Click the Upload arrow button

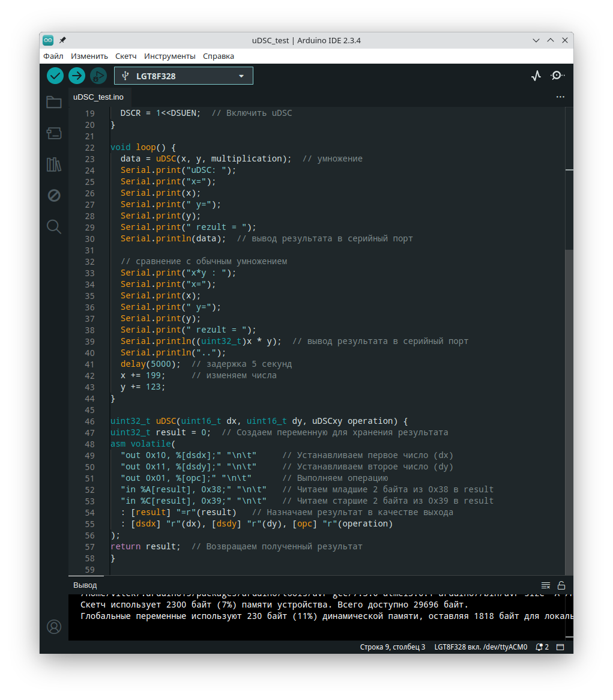click(x=77, y=76)
